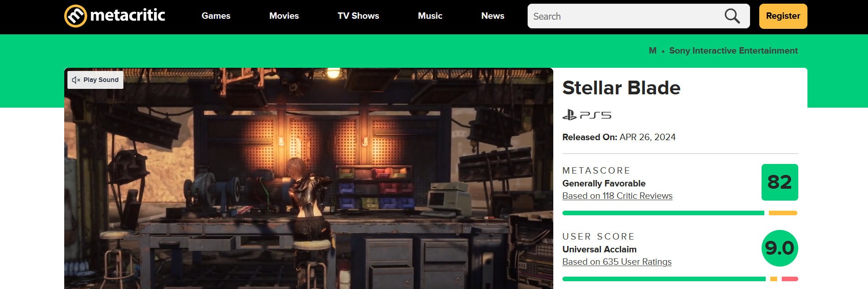Open the 9.0 User Score circle

click(779, 248)
